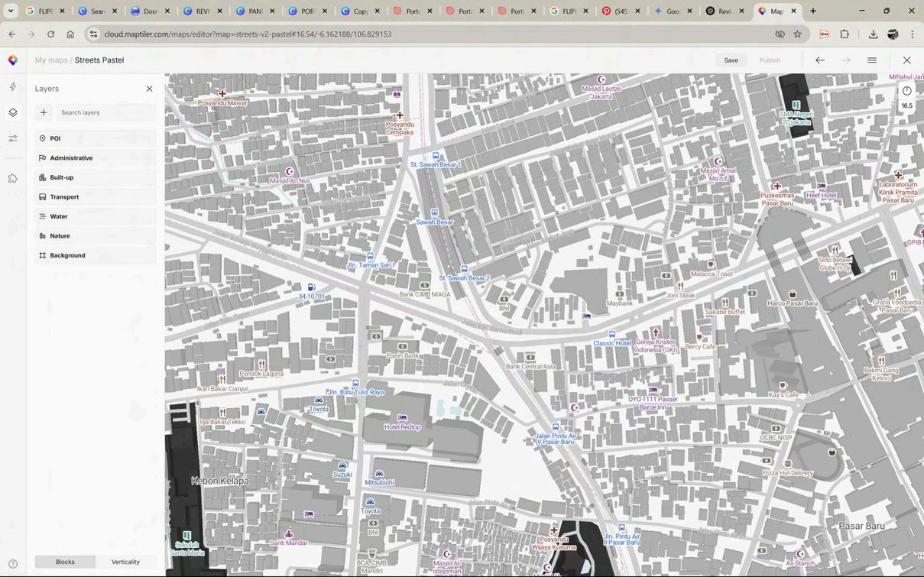Open the browser downloads icon
Screen dimensions: 924x577
[873, 34]
